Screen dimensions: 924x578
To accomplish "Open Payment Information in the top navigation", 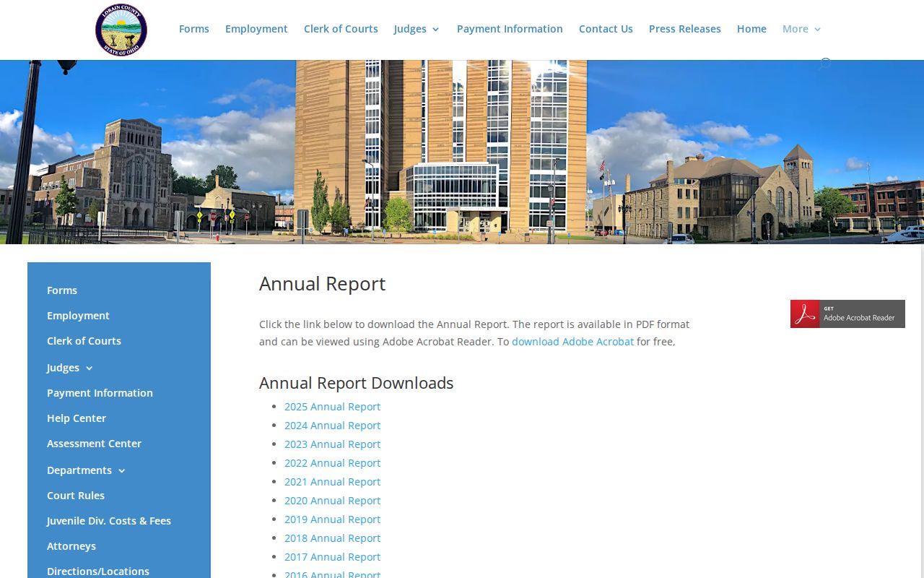I will coord(510,29).
